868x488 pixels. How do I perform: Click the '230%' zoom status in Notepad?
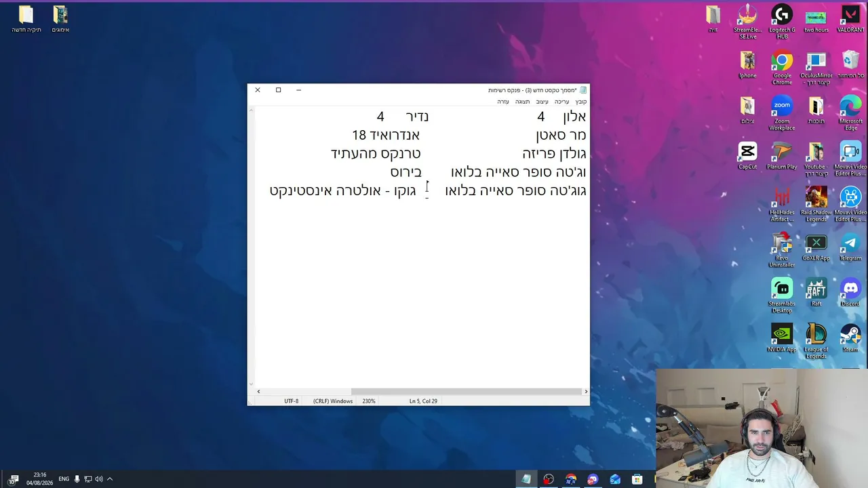369,401
